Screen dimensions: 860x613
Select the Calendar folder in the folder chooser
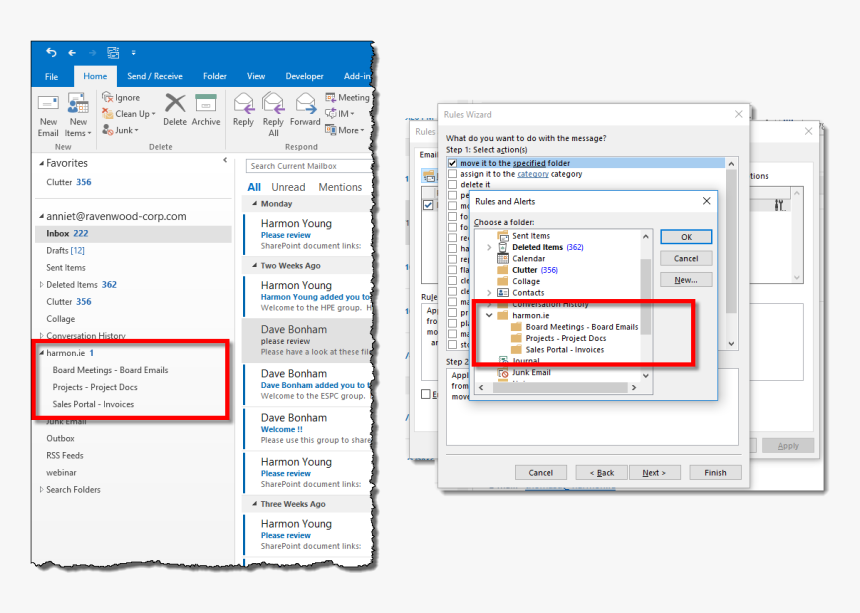click(528, 258)
